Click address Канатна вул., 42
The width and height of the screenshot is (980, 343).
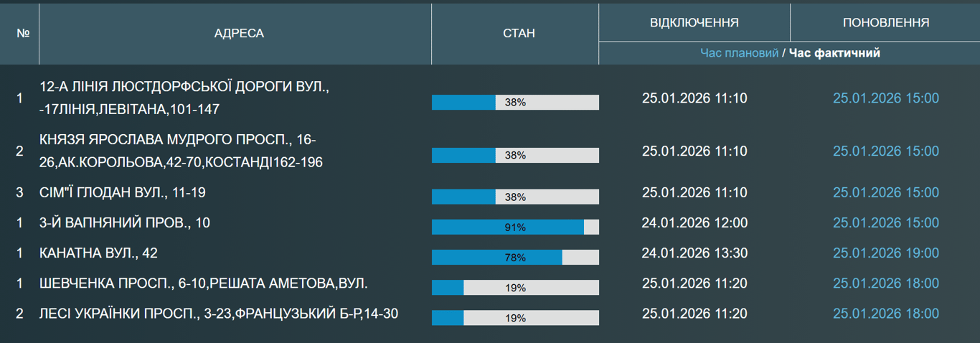(x=98, y=253)
